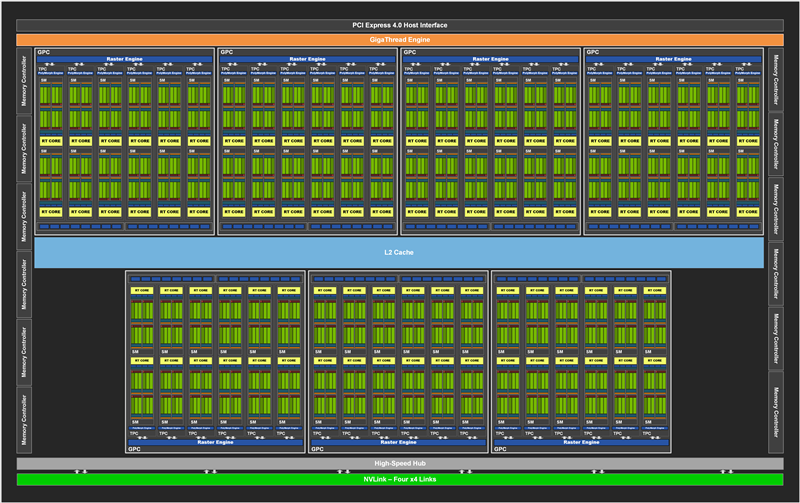Select Raster Engine in the bottom-middle GPC
Screen dimensions: 800x503
tap(399, 442)
